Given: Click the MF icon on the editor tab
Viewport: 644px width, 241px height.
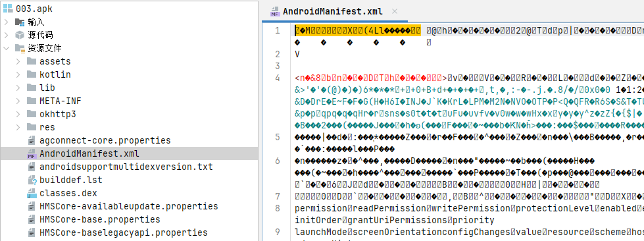Looking at the screenshot, I should click(x=275, y=11).
